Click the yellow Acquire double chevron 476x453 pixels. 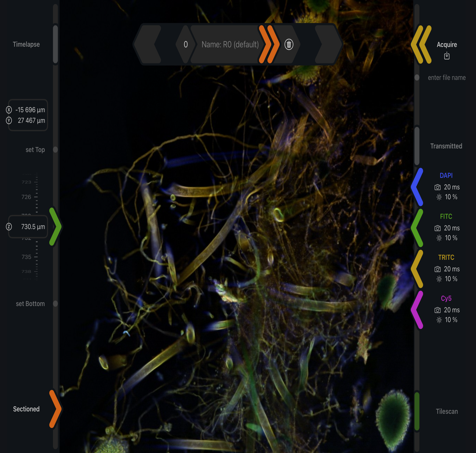(421, 44)
